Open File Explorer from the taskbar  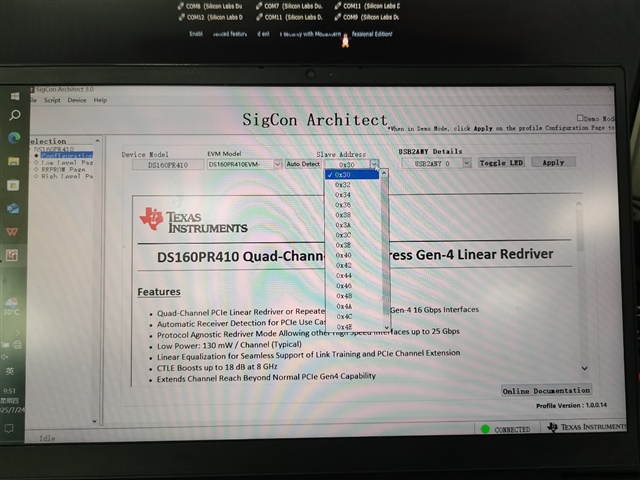[x=13, y=161]
